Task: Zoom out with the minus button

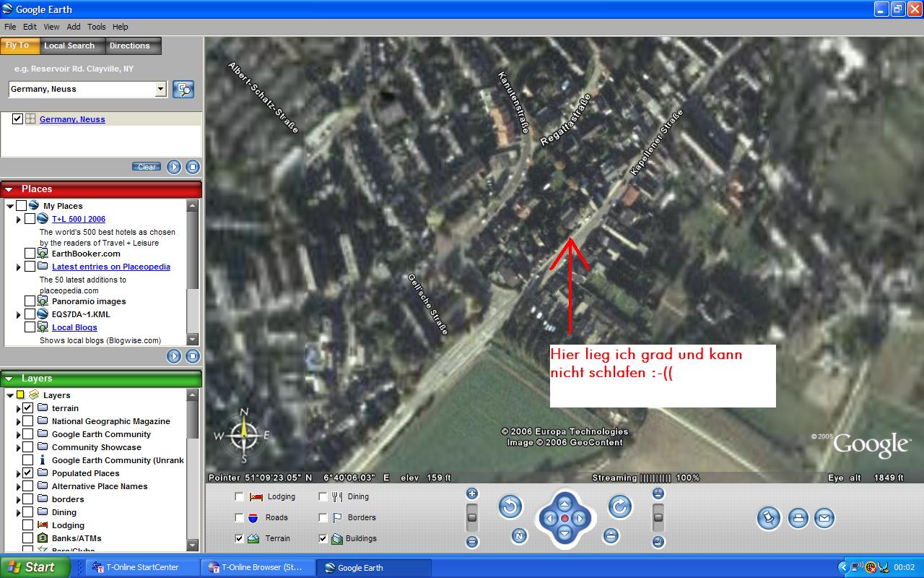Action: (x=472, y=541)
